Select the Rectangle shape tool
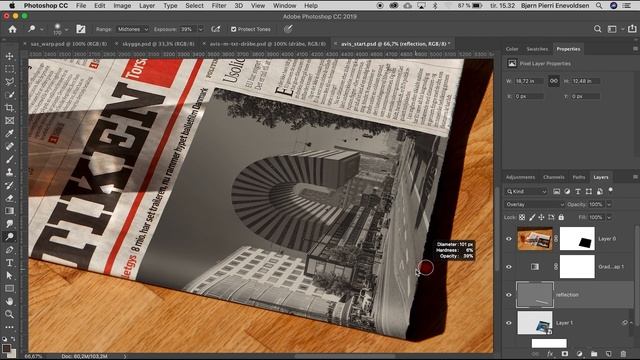 click(9, 289)
